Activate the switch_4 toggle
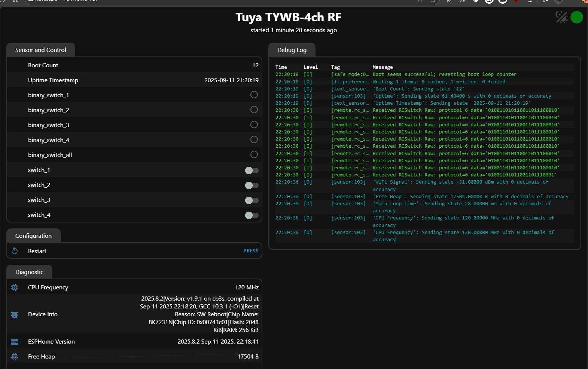This screenshot has height=369, width=588. 252,215
